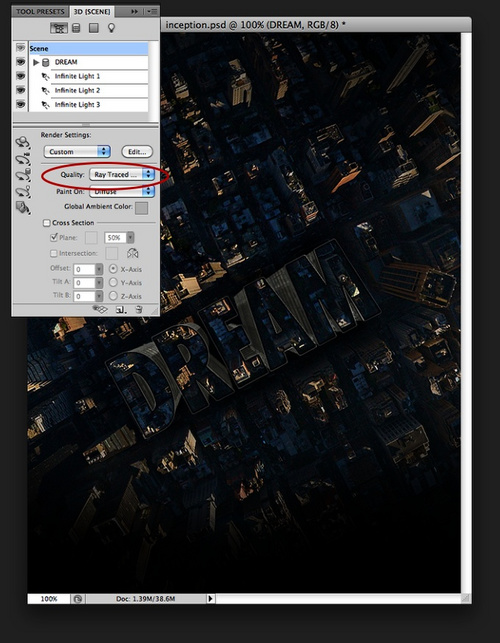Open the Paint On Diffuse dropdown
500x643 pixels.
click(x=121, y=192)
